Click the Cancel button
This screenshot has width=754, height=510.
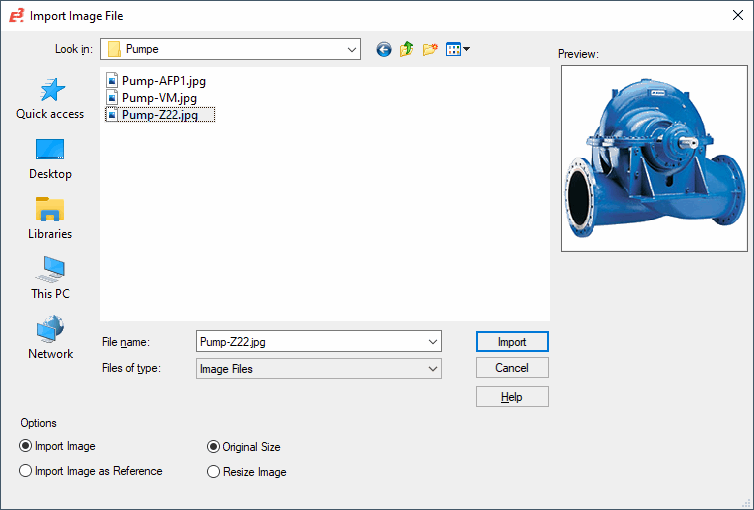point(512,368)
